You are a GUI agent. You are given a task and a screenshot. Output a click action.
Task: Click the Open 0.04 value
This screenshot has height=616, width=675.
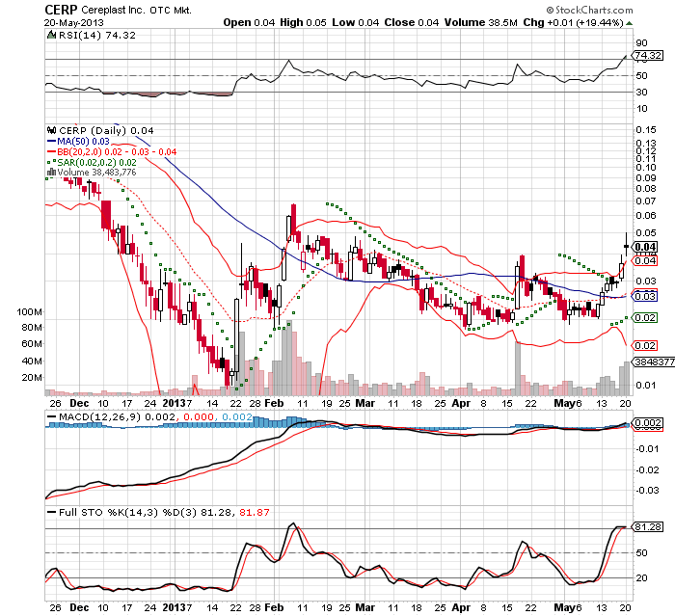coord(249,22)
